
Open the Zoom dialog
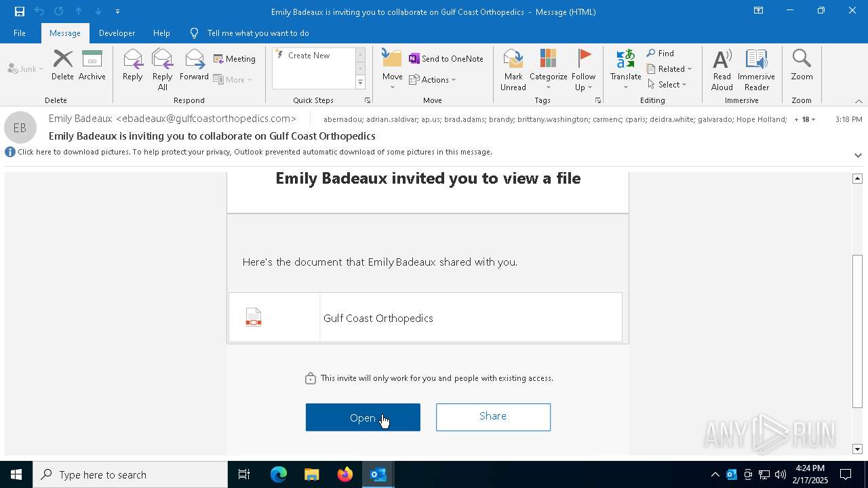pos(802,65)
